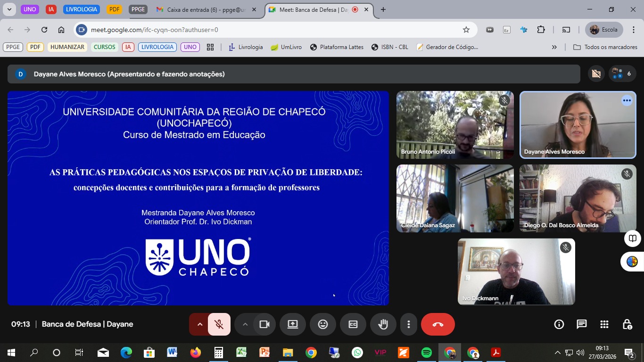
Task: Click the share screen present icon
Action: click(x=293, y=324)
